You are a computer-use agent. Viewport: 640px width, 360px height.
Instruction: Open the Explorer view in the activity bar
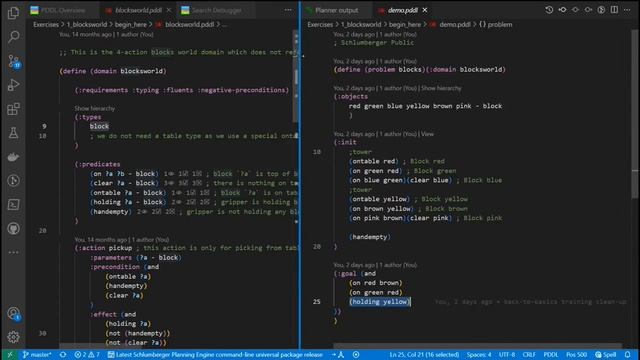[13, 13]
